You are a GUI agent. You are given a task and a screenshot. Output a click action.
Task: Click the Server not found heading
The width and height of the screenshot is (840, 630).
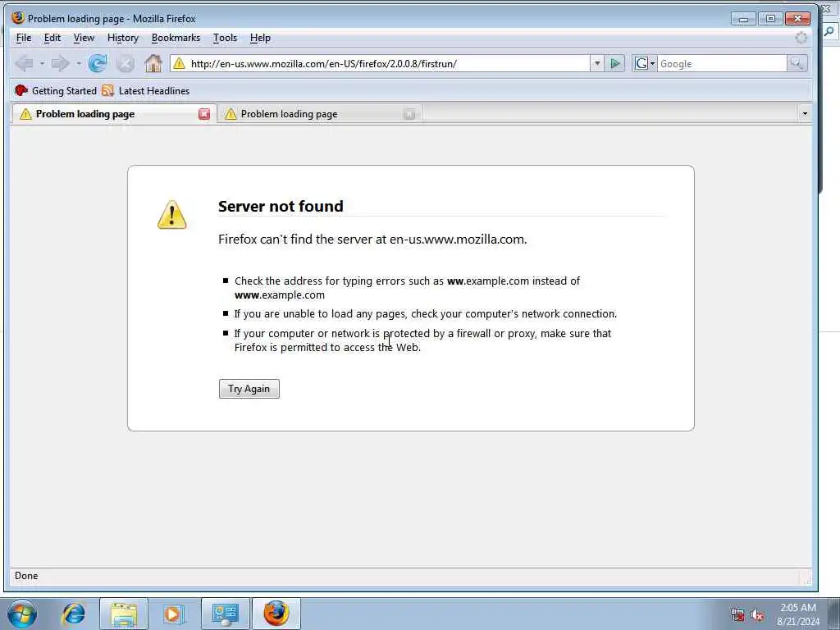point(281,206)
